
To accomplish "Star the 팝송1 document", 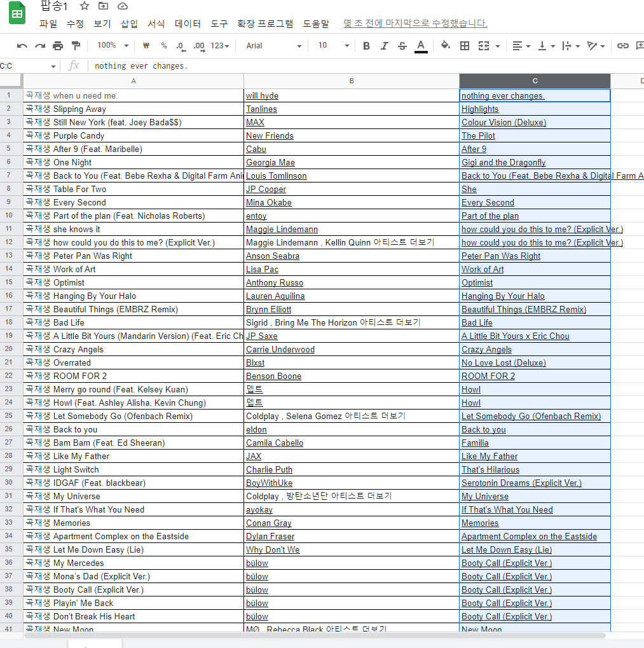I will 85,6.
